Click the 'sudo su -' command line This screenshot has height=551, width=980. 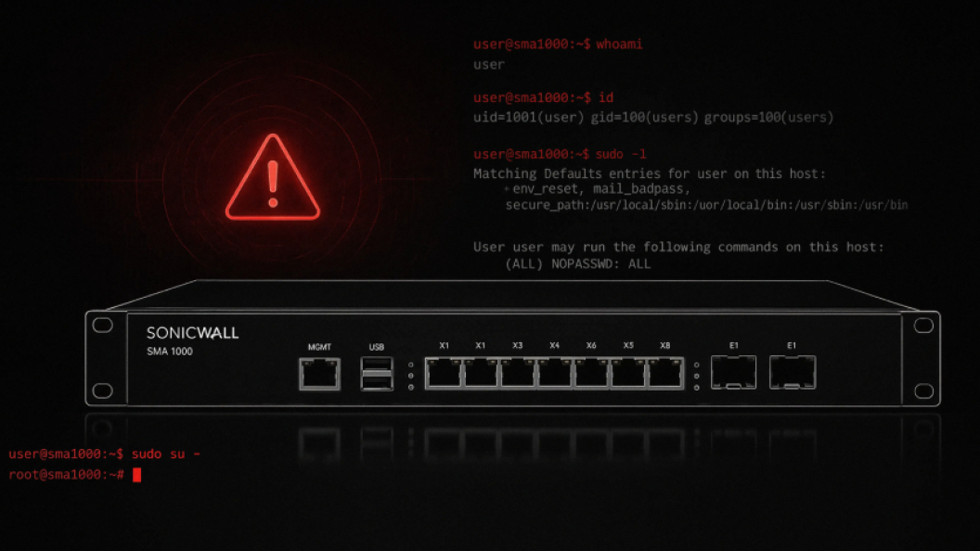pos(104,455)
